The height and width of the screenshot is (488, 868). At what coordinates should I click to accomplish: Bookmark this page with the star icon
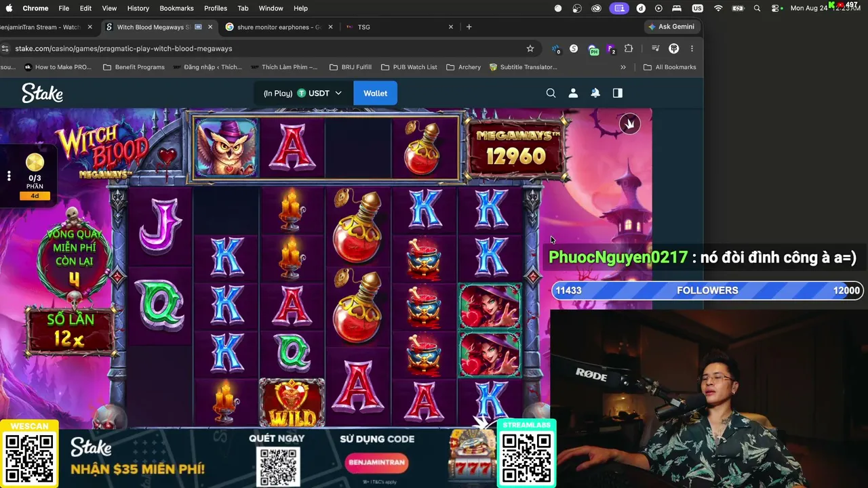(x=530, y=49)
